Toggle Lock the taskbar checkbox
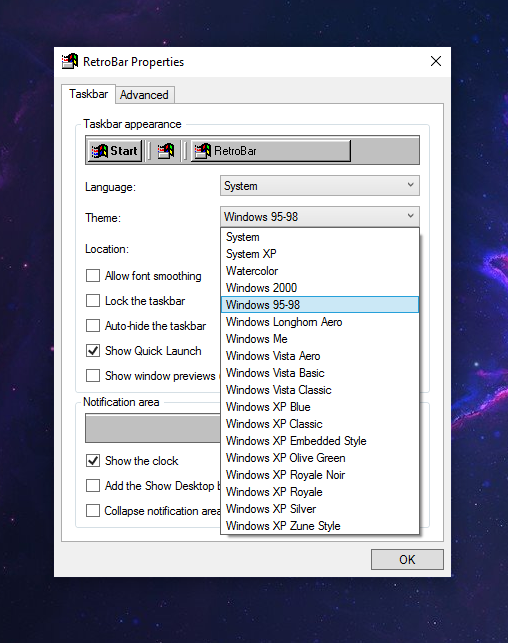508x643 pixels. 93,301
